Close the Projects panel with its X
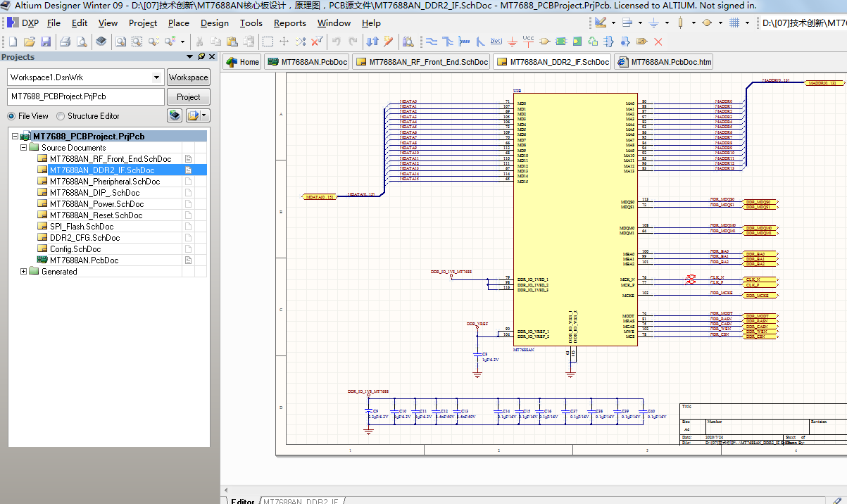 point(212,56)
